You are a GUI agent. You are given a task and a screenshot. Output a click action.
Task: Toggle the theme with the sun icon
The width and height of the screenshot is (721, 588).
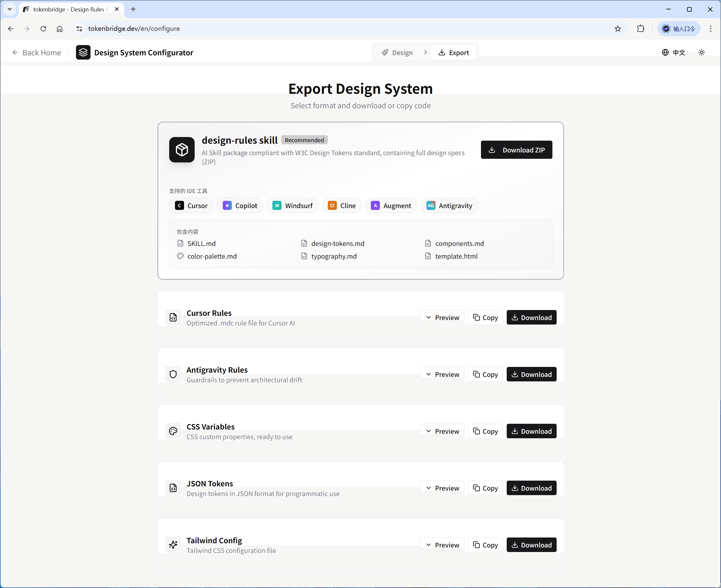[x=702, y=53]
